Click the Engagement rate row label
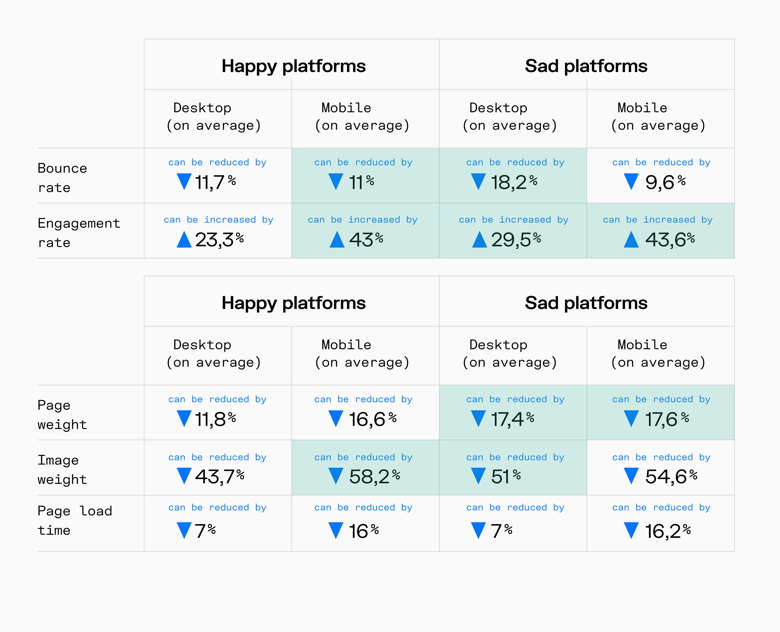The width and height of the screenshot is (780, 632). 79,233
